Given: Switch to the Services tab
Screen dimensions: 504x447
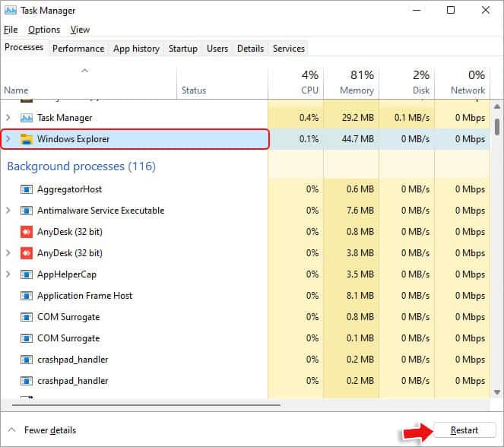Looking at the screenshot, I should 289,49.
